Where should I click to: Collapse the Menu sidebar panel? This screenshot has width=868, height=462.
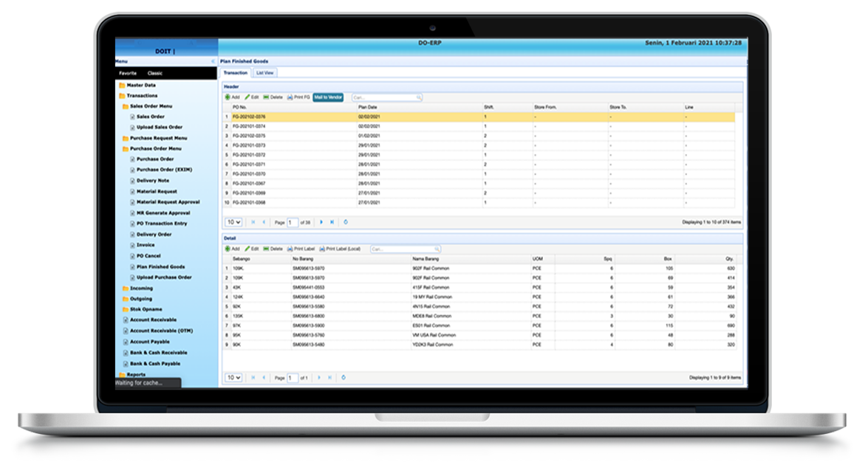point(213,61)
